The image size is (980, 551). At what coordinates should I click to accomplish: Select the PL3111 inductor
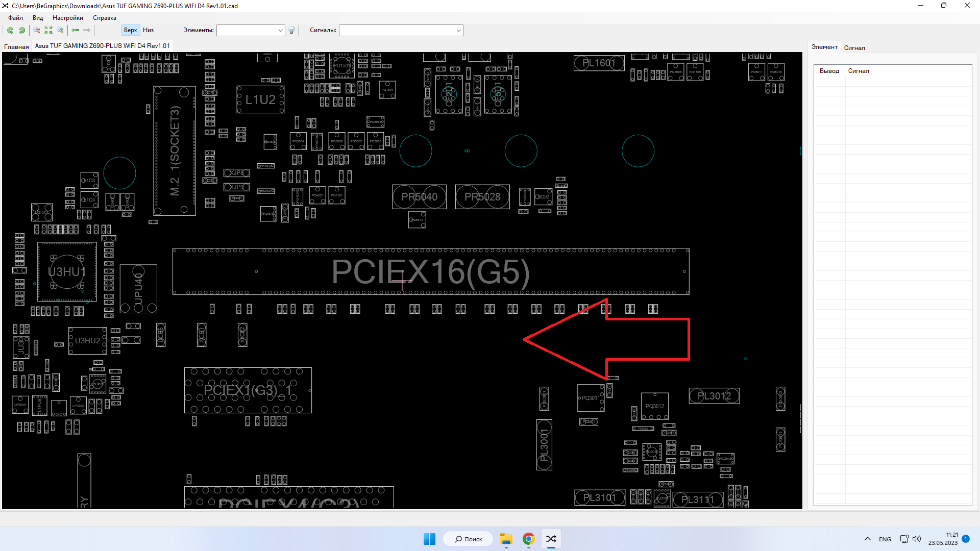[x=698, y=500]
